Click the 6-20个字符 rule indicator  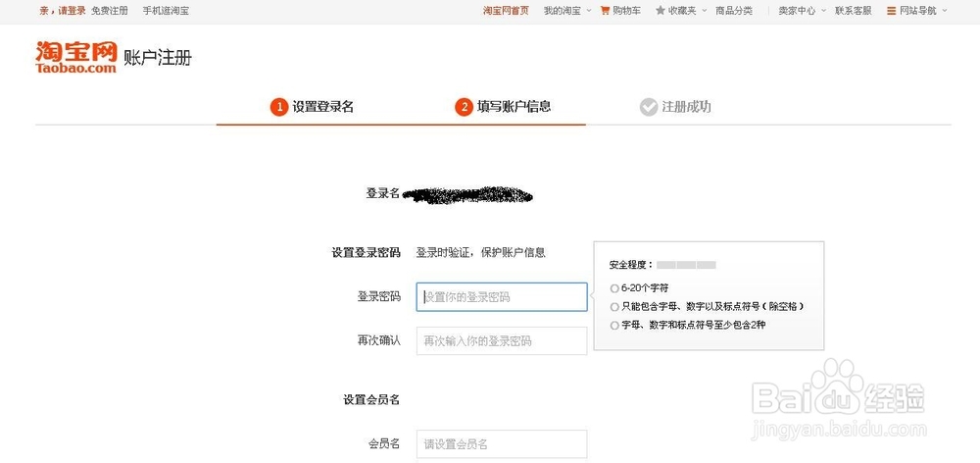click(x=614, y=289)
